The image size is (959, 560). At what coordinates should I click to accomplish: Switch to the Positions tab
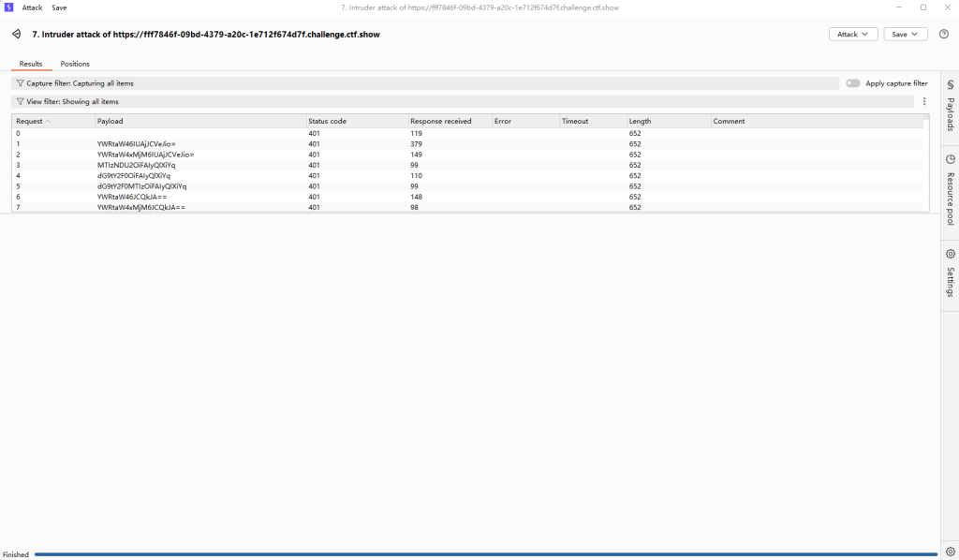(75, 64)
